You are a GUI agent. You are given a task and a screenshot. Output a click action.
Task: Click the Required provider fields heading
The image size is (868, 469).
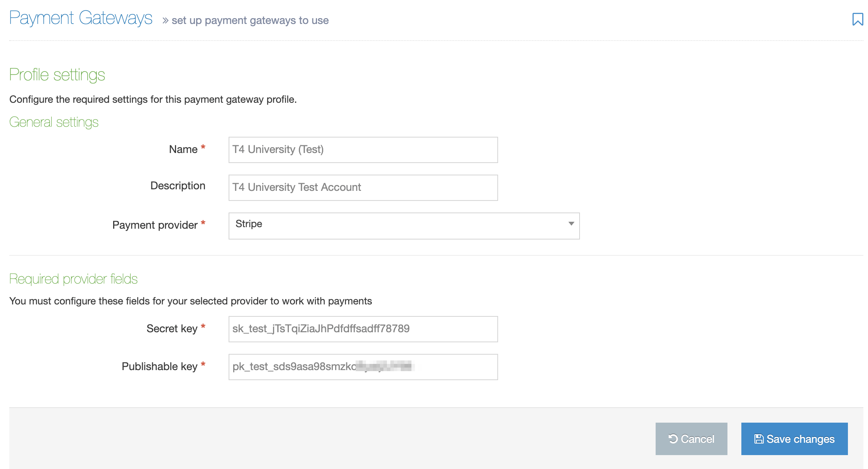(x=73, y=279)
